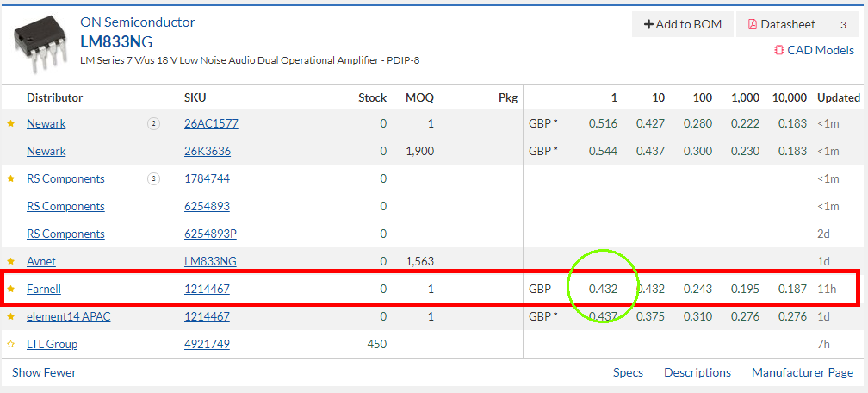Toggle the star beside Newark 26AC1577
This screenshot has width=868, height=393.
[x=10, y=123]
